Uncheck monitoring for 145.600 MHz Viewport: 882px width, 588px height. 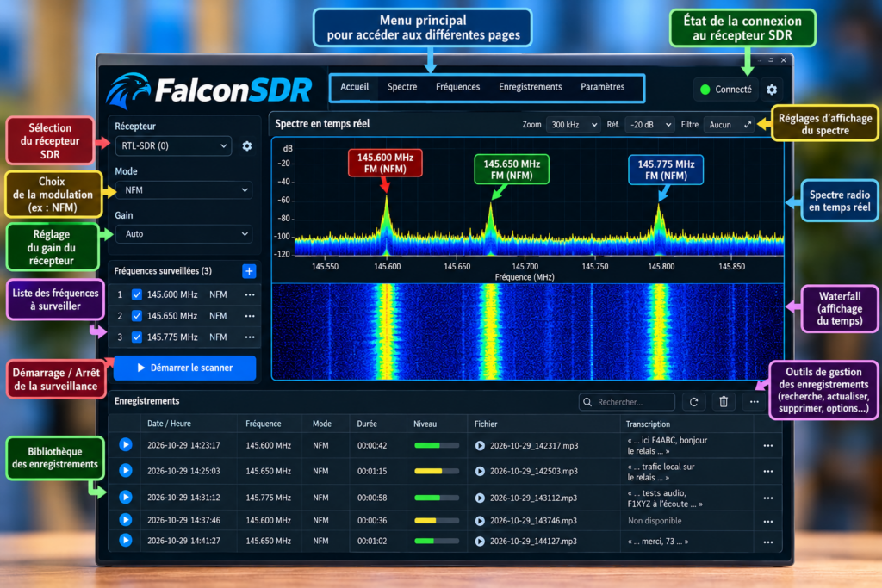137,294
